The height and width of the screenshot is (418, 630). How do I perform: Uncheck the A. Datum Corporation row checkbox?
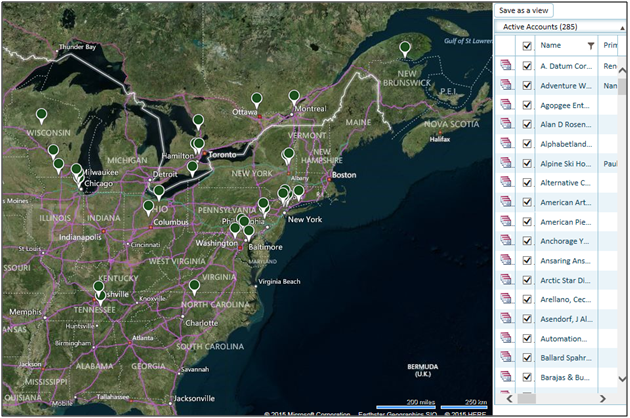[x=526, y=66]
